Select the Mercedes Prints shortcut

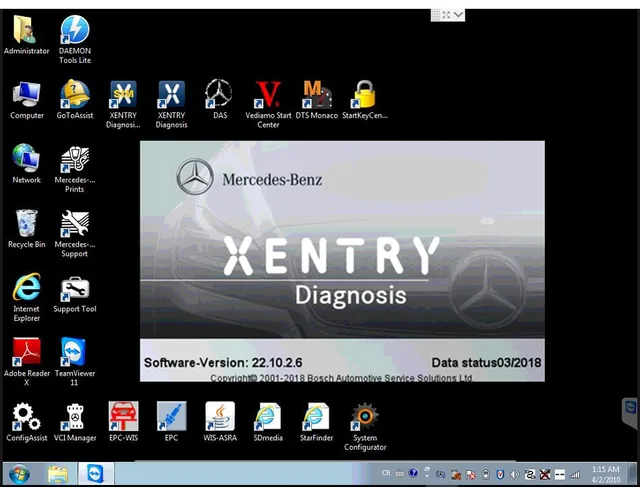(75, 169)
